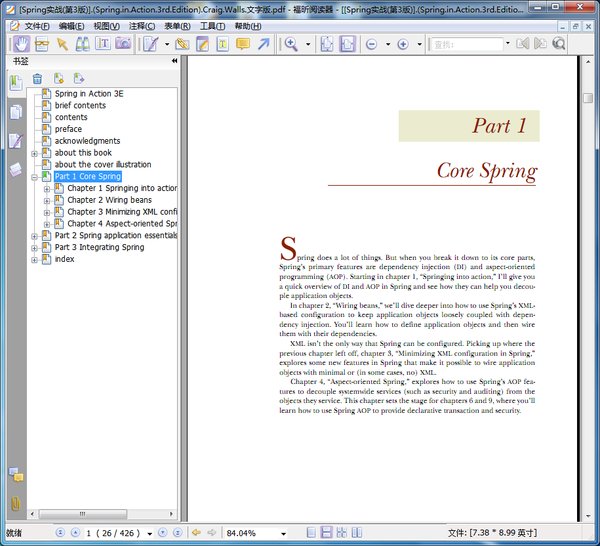
Task: Go to the next page
Action: click(x=162, y=532)
